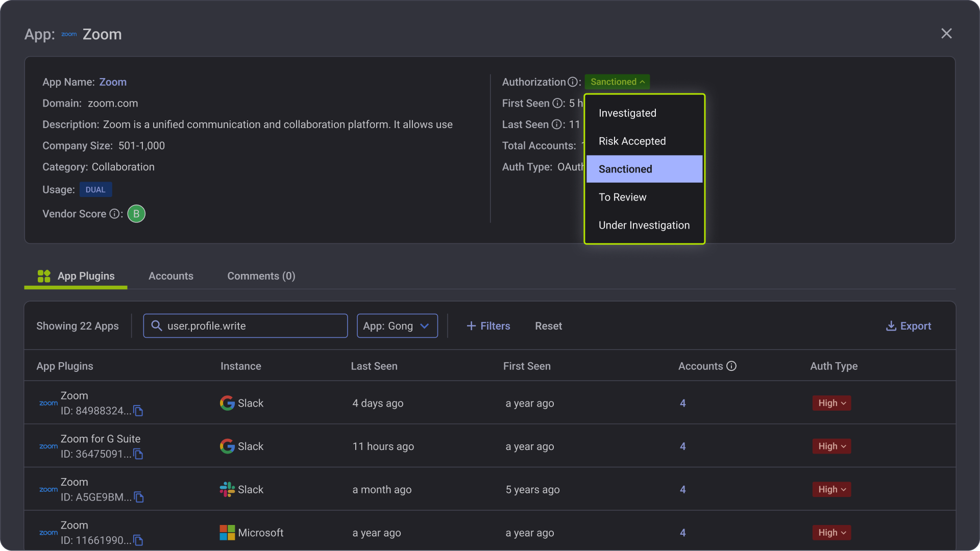This screenshot has width=980, height=551.
Task: Click Google icon in first Slack row
Action: pos(227,403)
